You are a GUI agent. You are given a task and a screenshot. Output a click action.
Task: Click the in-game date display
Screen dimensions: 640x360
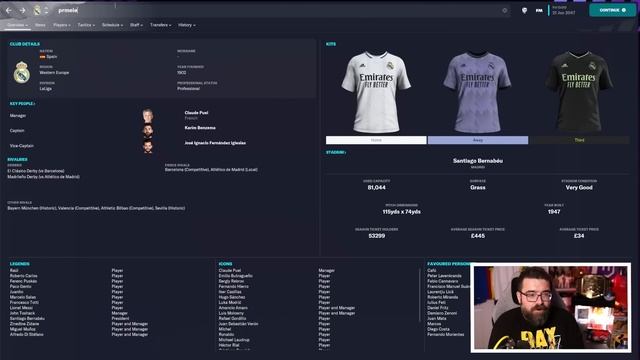pyautogui.click(x=564, y=10)
